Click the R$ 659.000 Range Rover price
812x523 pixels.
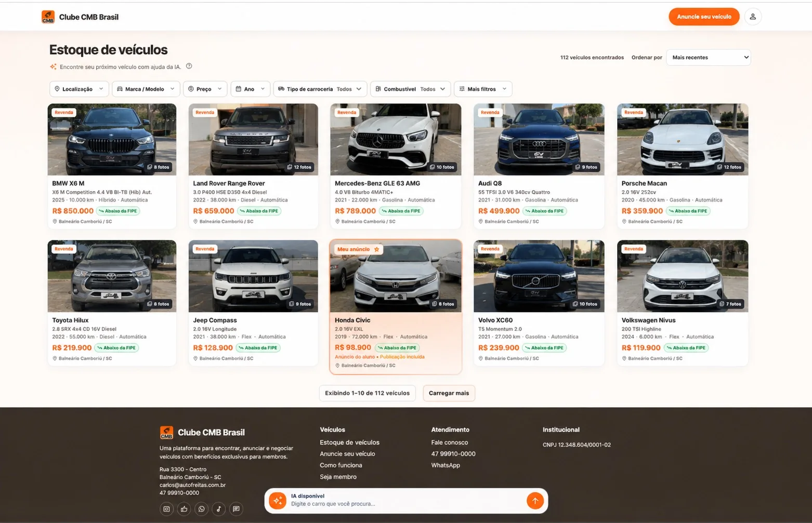(214, 211)
